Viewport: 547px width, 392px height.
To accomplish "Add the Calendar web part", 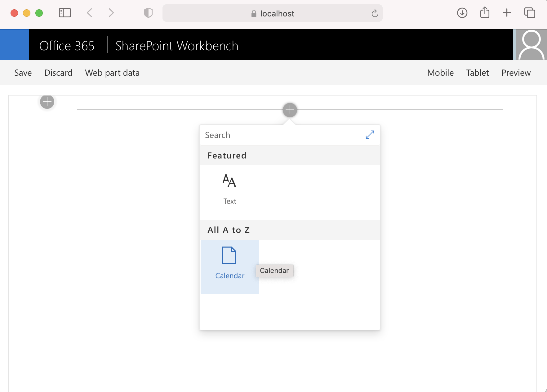I will [x=230, y=267].
